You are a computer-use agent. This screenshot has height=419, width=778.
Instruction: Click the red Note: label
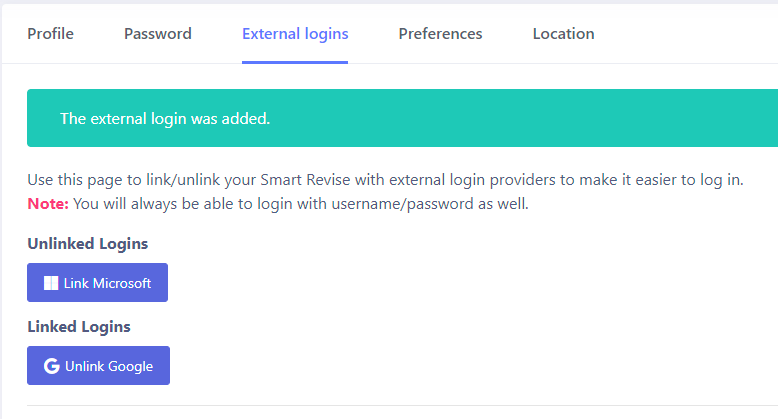click(x=48, y=204)
